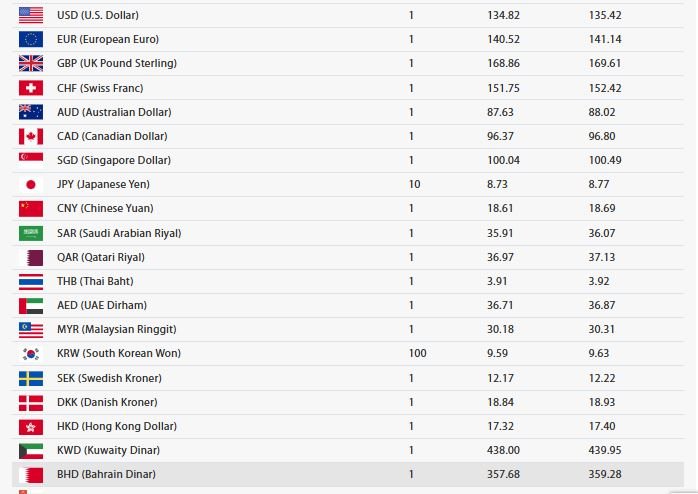
Task: Click the Saudi Arabian flag icon
Action: 31,233
